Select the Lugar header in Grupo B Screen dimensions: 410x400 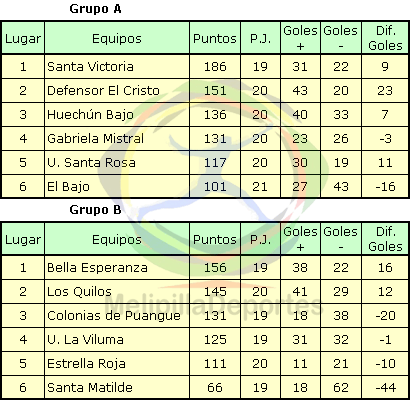pos(23,239)
